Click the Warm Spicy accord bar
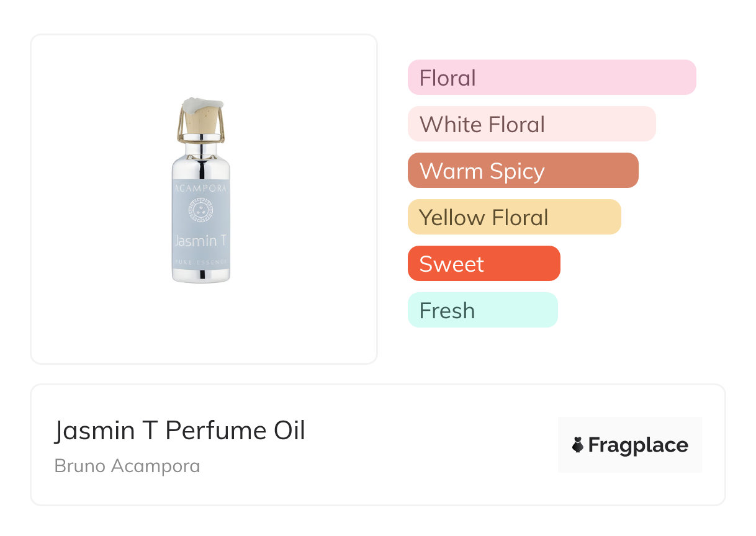The height and width of the screenshot is (536, 756). [x=523, y=171]
